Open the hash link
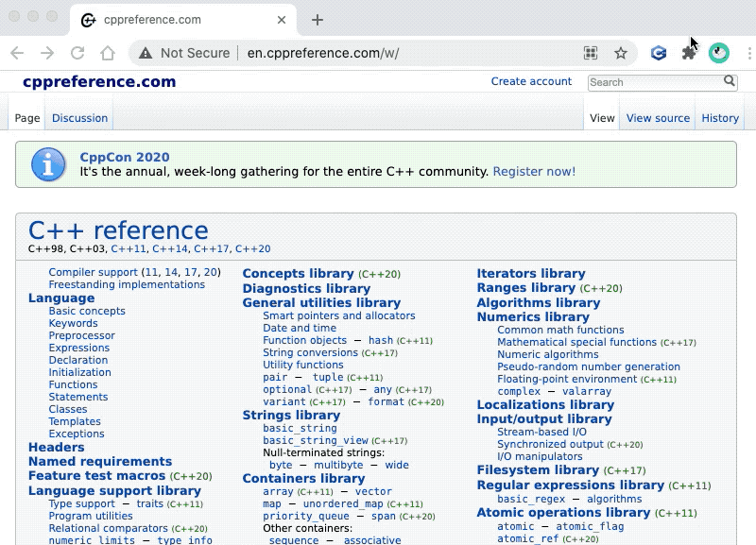The width and height of the screenshot is (756, 545). pyautogui.click(x=381, y=340)
